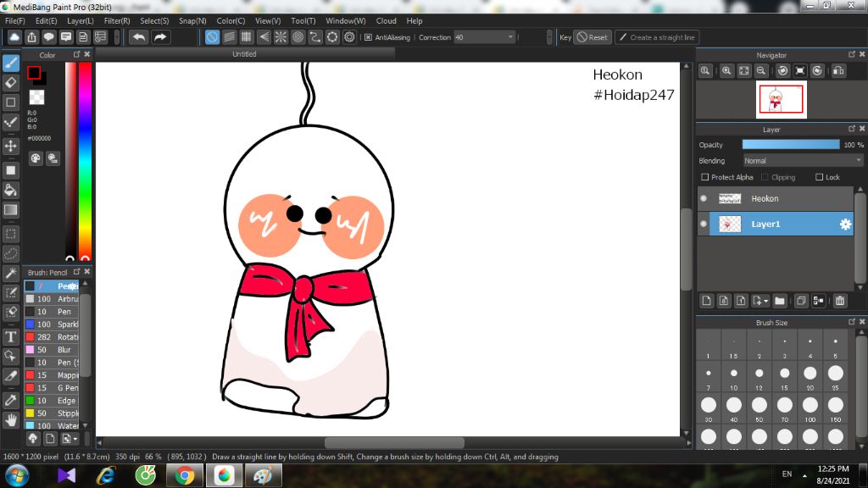
Task: Zoom in using Navigator zoom-in icon
Action: point(726,71)
